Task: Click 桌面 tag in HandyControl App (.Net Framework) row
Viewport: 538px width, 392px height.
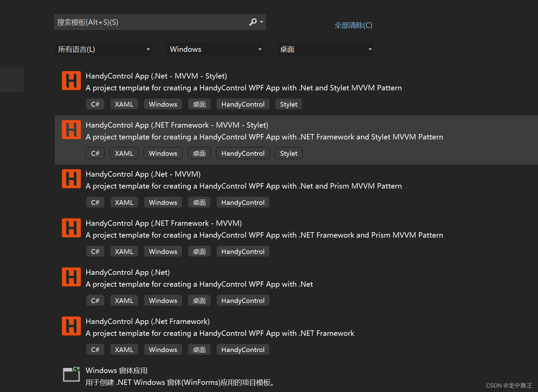Action: coord(199,350)
